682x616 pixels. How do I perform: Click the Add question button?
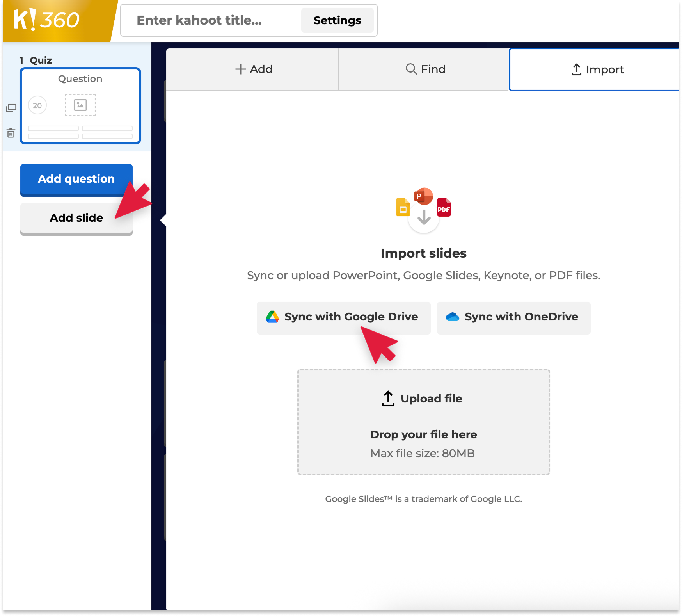76,180
